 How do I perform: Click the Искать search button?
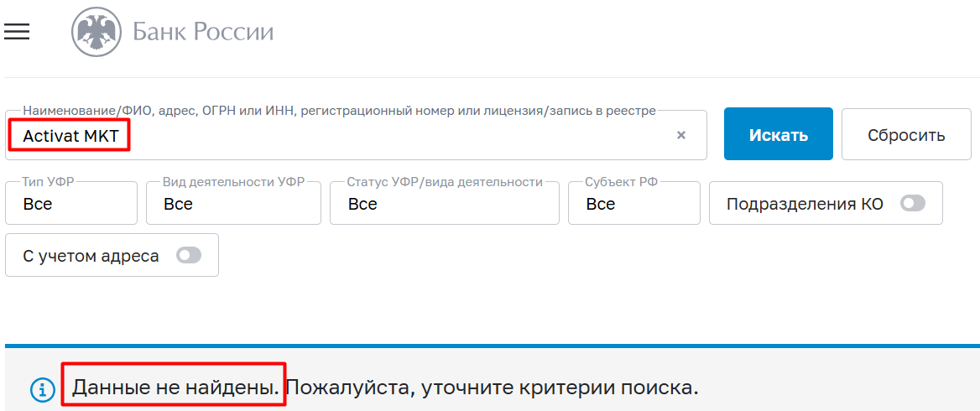pos(778,134)
